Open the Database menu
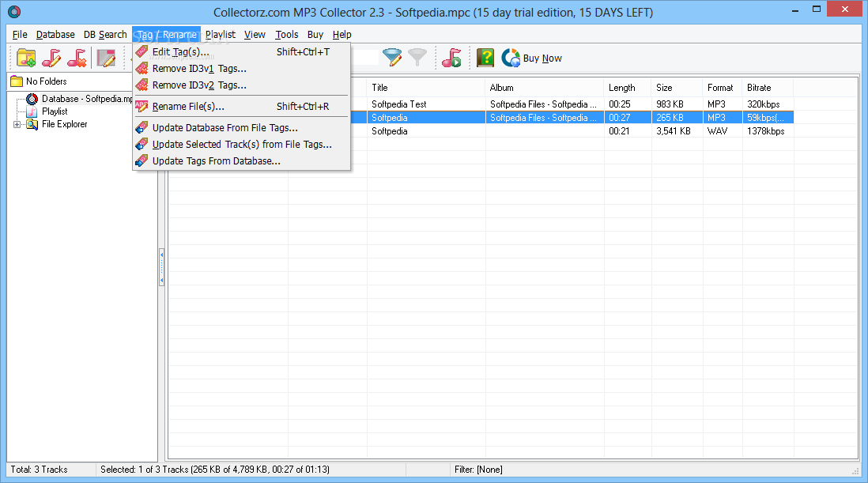 point(55,34)
